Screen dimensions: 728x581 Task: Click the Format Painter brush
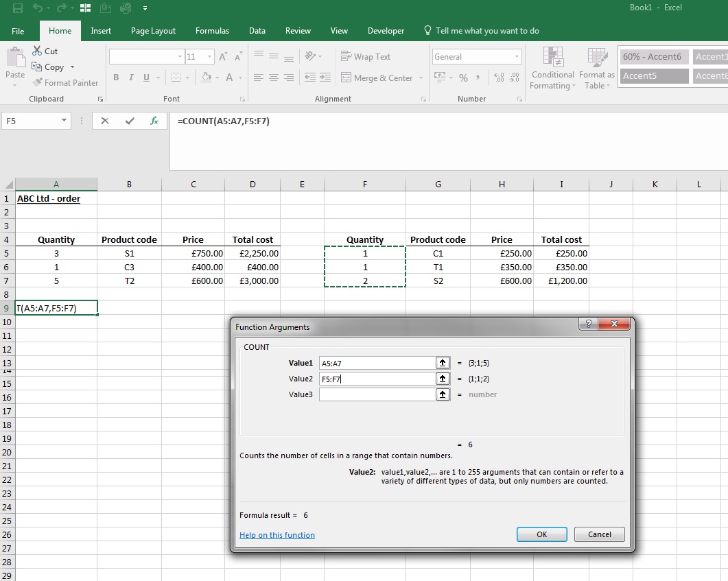point(38,82)
